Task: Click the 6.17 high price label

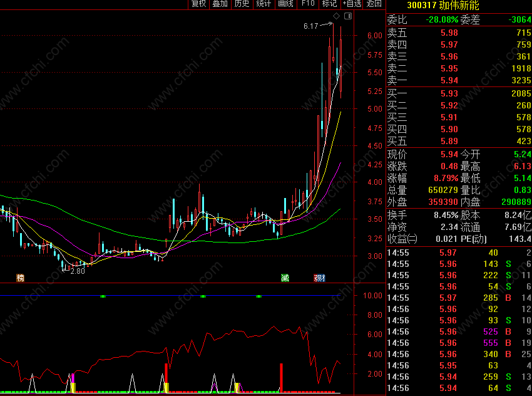Action: point(311,26)
